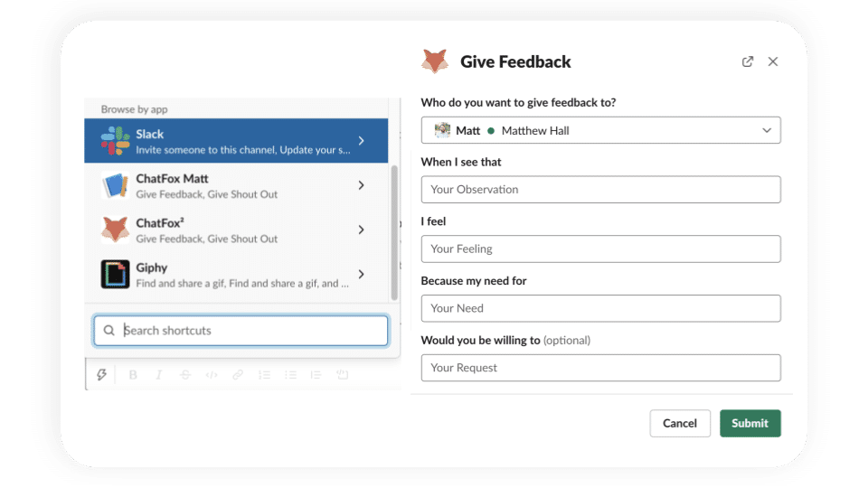Screen dimensions: 868x488
Task: Click the Cancel button
Action: 680,423
